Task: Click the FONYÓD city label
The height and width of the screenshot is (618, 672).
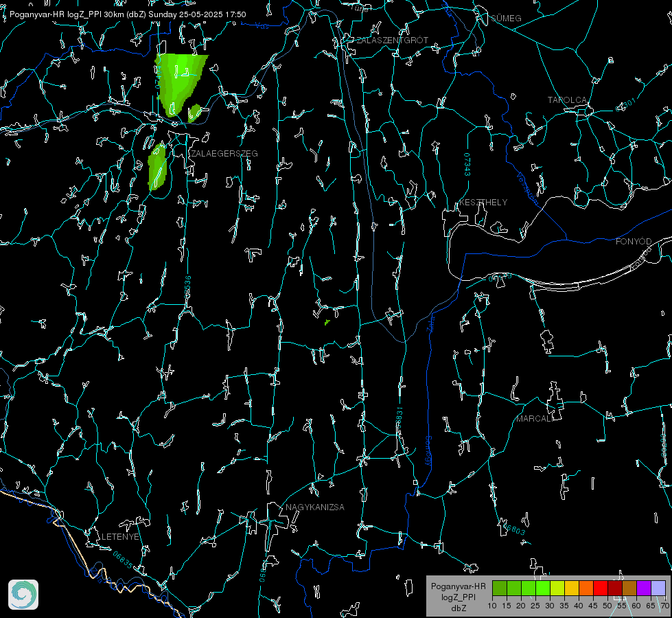Action: [x=634, y=242]
